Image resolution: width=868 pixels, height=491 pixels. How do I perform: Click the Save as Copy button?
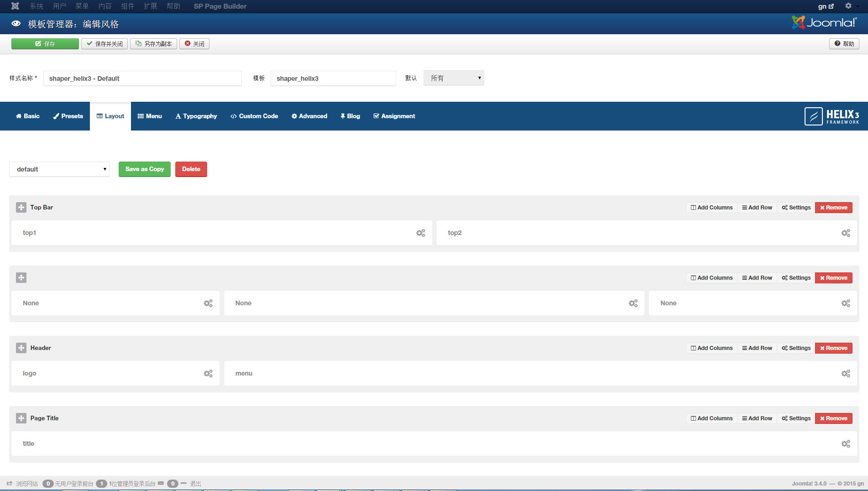coord(144,169)
